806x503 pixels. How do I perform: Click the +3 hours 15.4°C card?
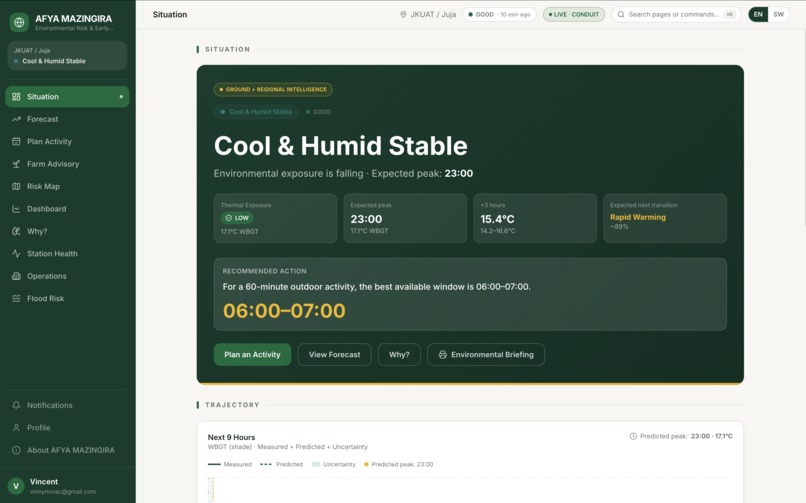click(x=535, y=218)
